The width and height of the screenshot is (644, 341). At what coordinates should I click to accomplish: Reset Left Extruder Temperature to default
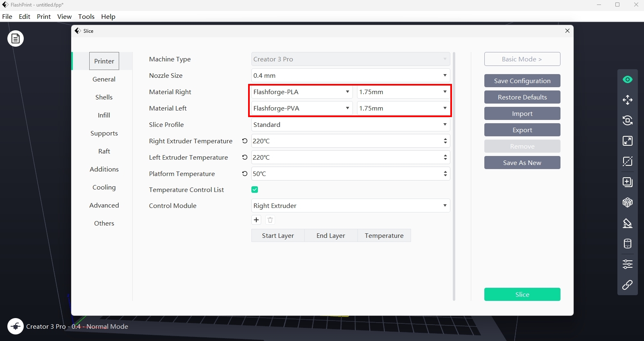click(x=245, y=157)
